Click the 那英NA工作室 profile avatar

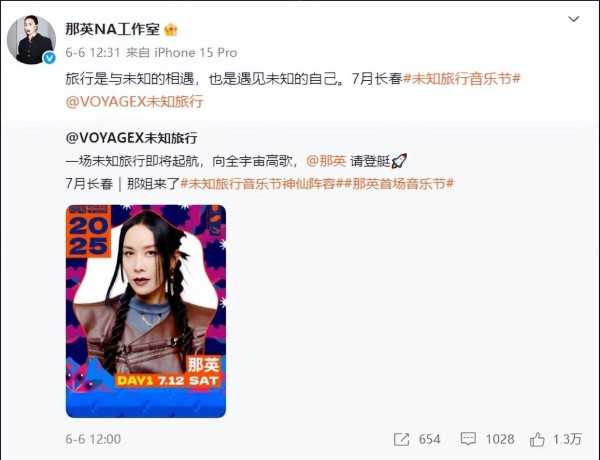(31, 39)
